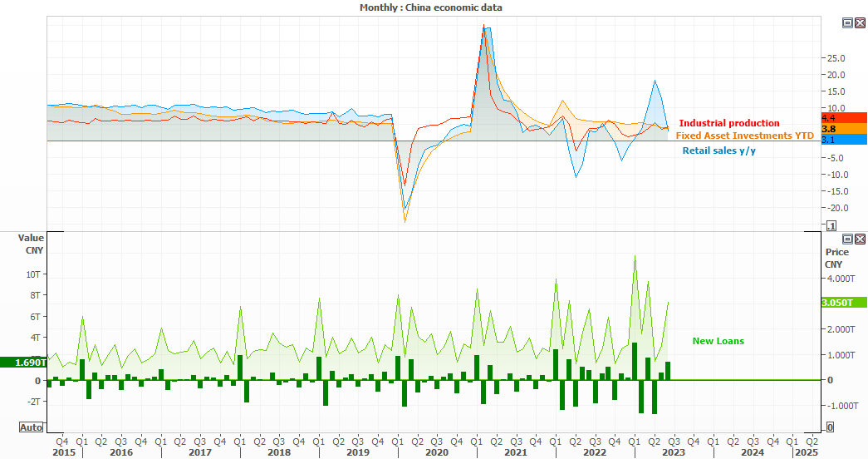The height and width of the screenshot is (459, 868).
Task: Select the Fixed Asset Investments YTD label
Action: click(x=744, y=136)
